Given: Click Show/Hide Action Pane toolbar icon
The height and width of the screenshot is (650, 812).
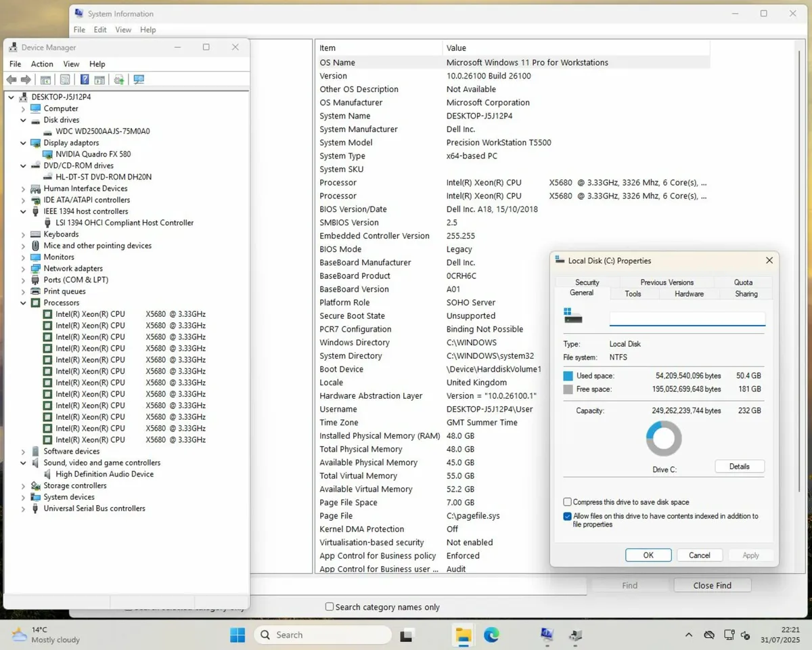Looking at the screenshot, I should (x=99, y=79).
